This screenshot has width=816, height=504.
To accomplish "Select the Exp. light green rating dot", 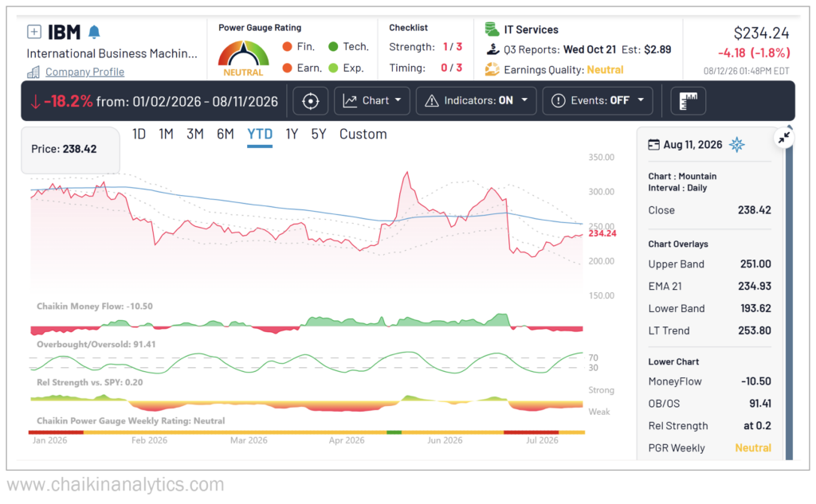I will point(333,68).
